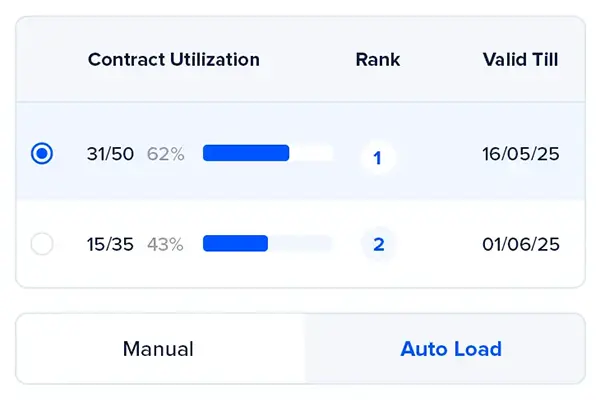Click the 62% utilization progress bar
Viewport: 600px width, 411px height.
point(267,153)
